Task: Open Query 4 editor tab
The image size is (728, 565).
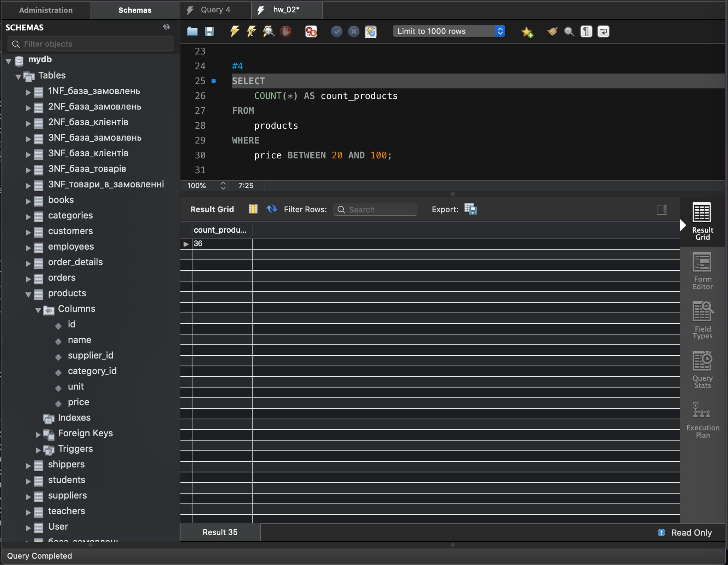Action: pos(215,10)
